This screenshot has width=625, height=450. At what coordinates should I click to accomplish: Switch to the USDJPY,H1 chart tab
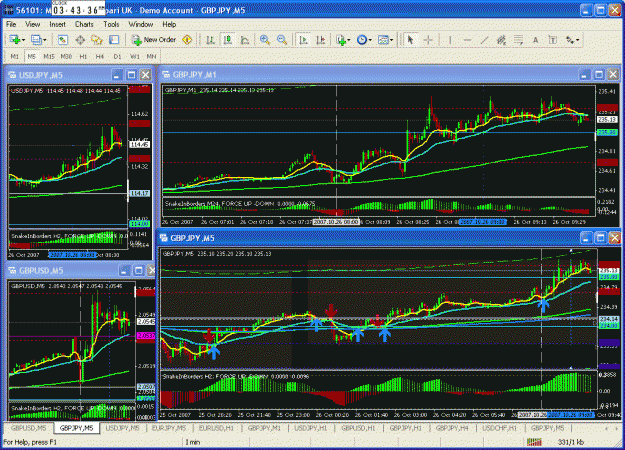pyautogui.click(x=311, y=428)
